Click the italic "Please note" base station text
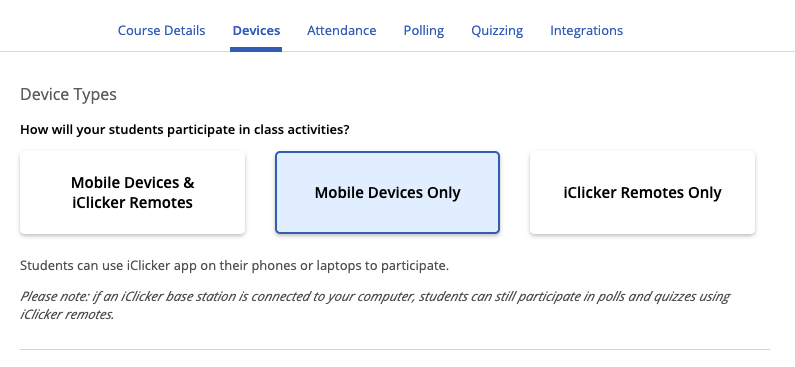 375,305
